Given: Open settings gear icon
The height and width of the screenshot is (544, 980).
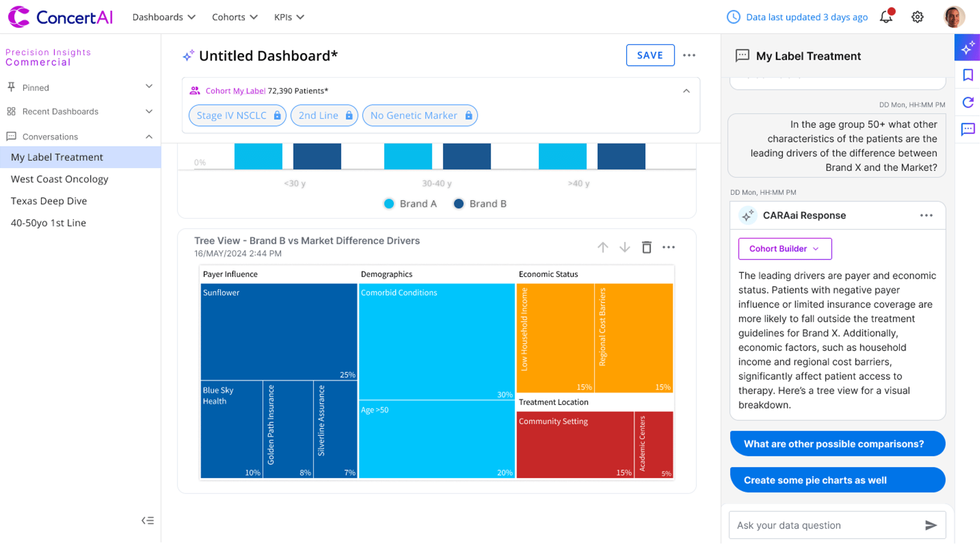Looking at the screenshot, I should coord(917,17).
